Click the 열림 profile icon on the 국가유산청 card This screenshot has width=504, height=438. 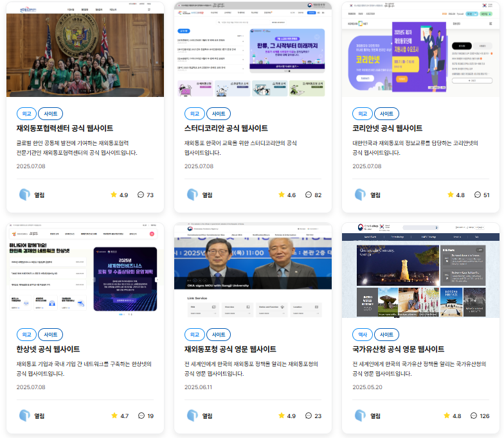(360, 416)
